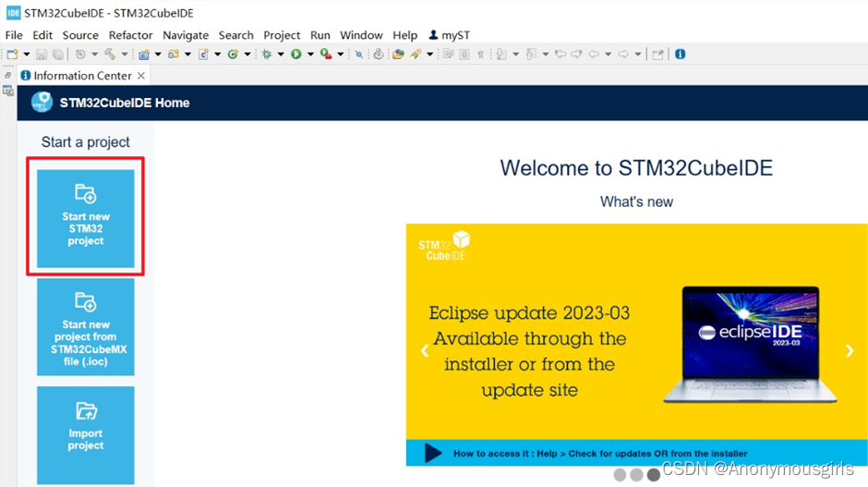Open the Source menu
The width and height of the screenshot is (868, 487).
[x=80, y=35]
